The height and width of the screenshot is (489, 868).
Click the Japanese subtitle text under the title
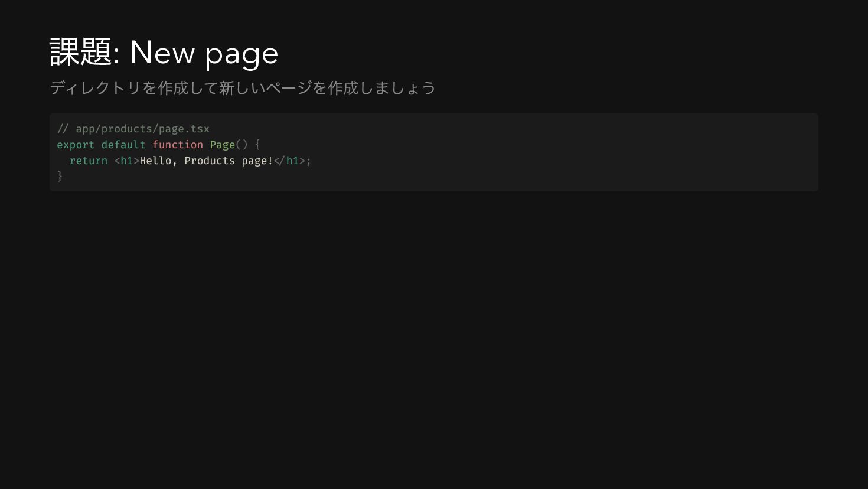pos(243,88)
